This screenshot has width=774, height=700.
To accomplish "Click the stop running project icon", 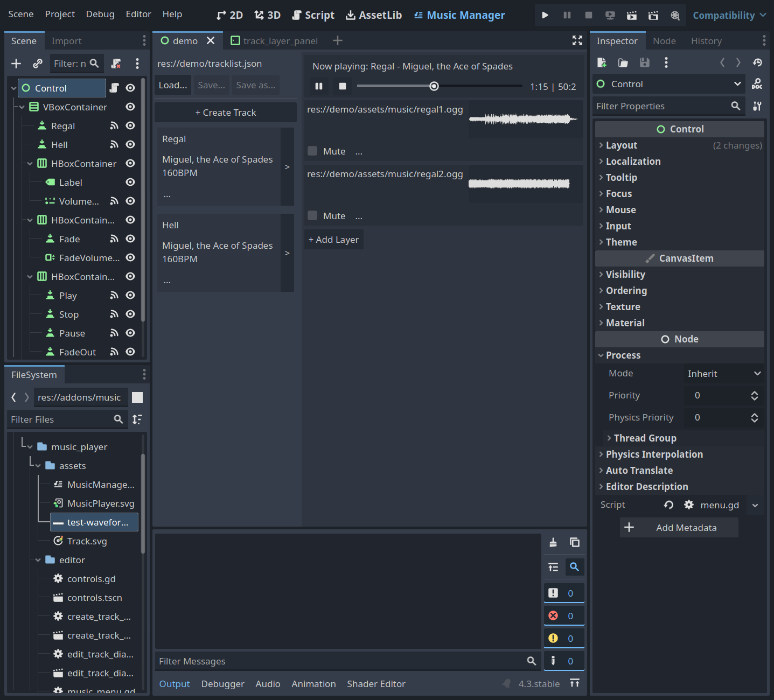I will pos(588,15).
